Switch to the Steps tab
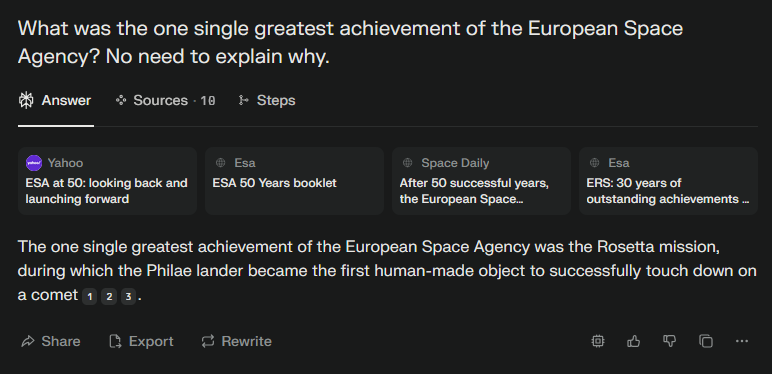Image resolution: width=772 pixels, height=374 pixels. (x=267, y=100)
